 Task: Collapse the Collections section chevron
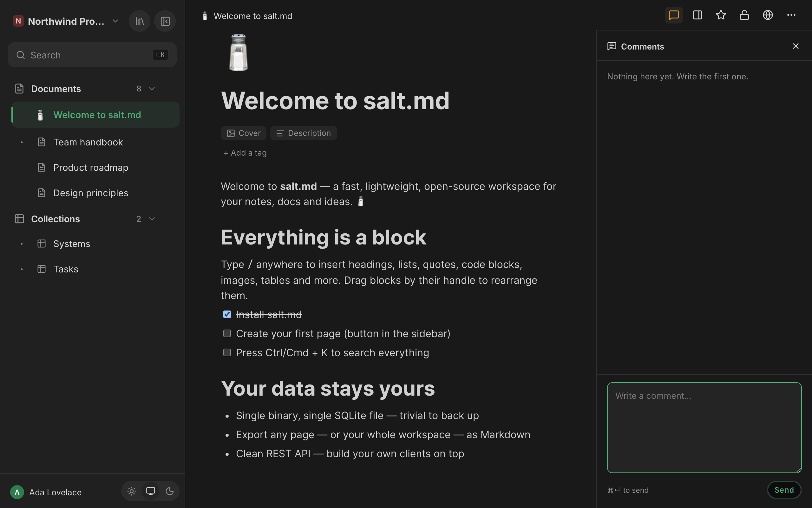(152, 219)
